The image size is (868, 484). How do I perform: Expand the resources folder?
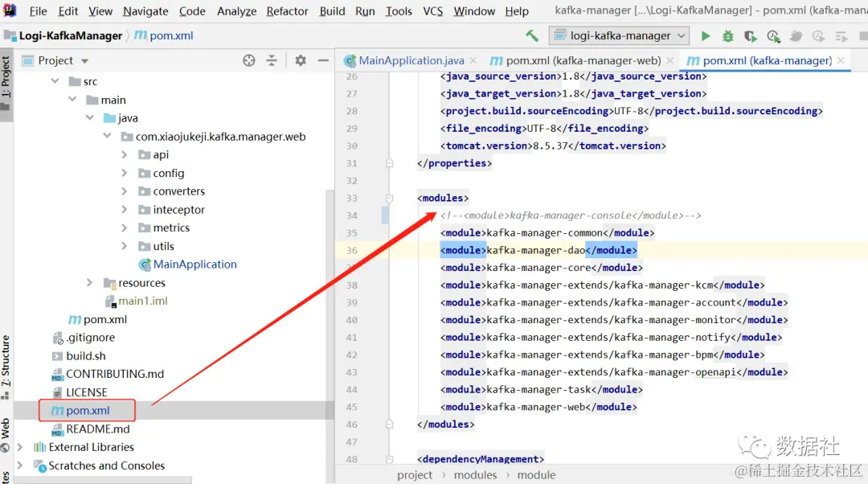[x=90, y=282]
